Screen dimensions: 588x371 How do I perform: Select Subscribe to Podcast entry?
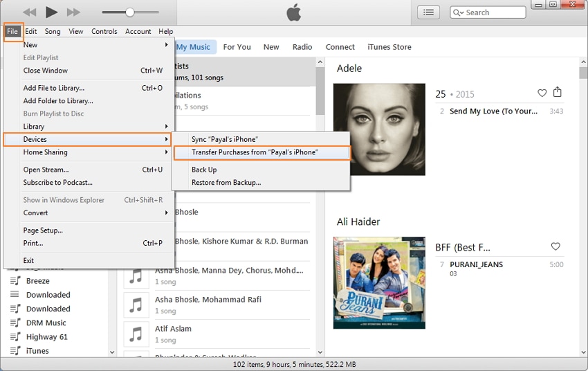point(89,182)
